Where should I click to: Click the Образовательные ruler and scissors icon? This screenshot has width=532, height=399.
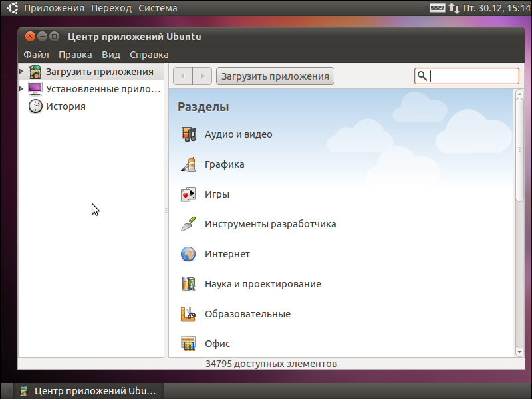[188, 314]
